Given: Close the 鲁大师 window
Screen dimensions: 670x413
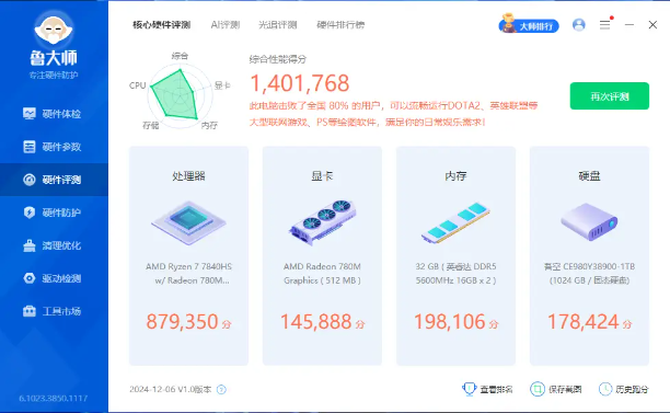Looking at the screenshot, I should tap(652, 25).
